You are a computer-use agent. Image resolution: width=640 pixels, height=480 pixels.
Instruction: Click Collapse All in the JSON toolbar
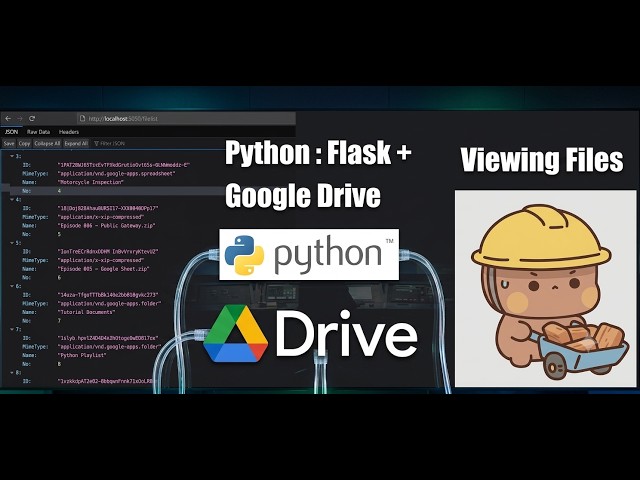pyautogui.click(x=47, y=143)
